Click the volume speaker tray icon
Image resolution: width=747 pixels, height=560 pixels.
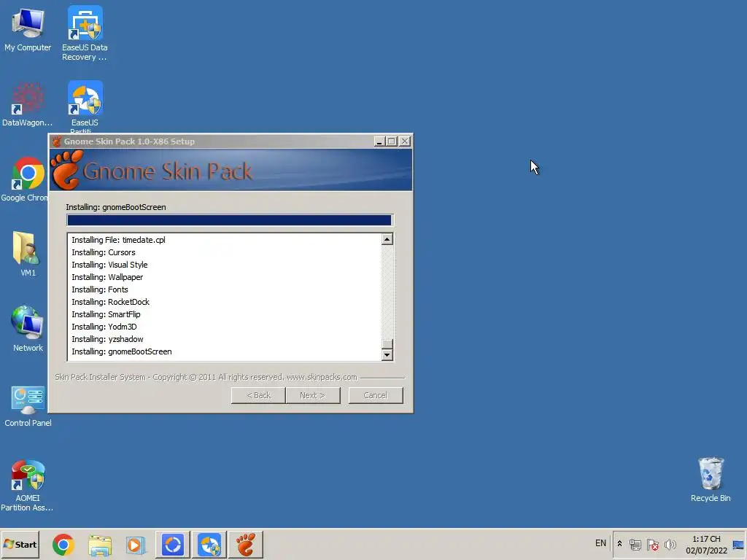coord(670,544)
